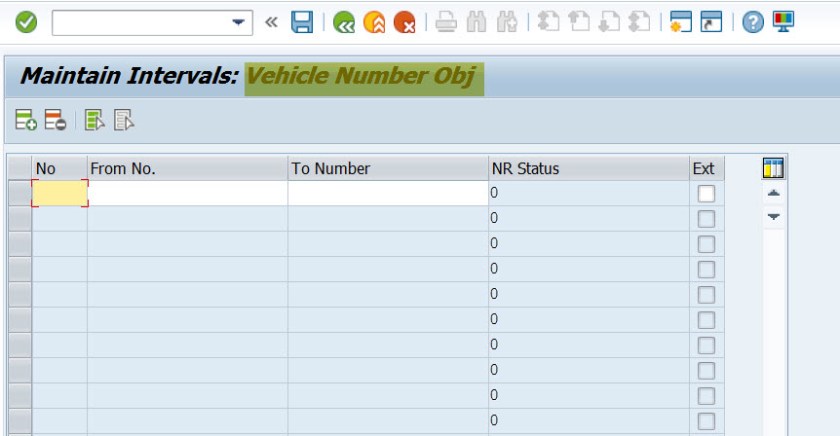The height and width of the screenshot is (436, 840).
Task: Click the green Back icon
Action: click(344, 22)
